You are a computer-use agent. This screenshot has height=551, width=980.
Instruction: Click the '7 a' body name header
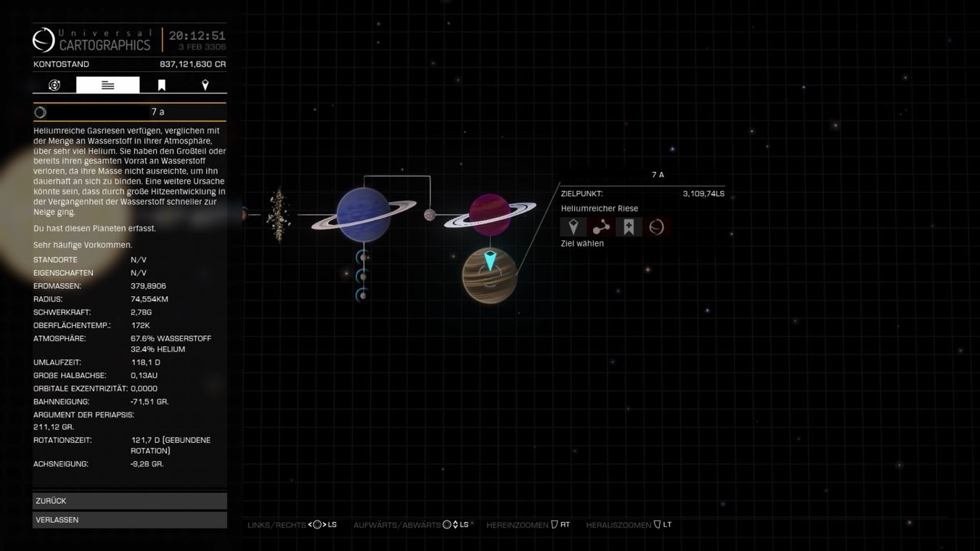158,112
